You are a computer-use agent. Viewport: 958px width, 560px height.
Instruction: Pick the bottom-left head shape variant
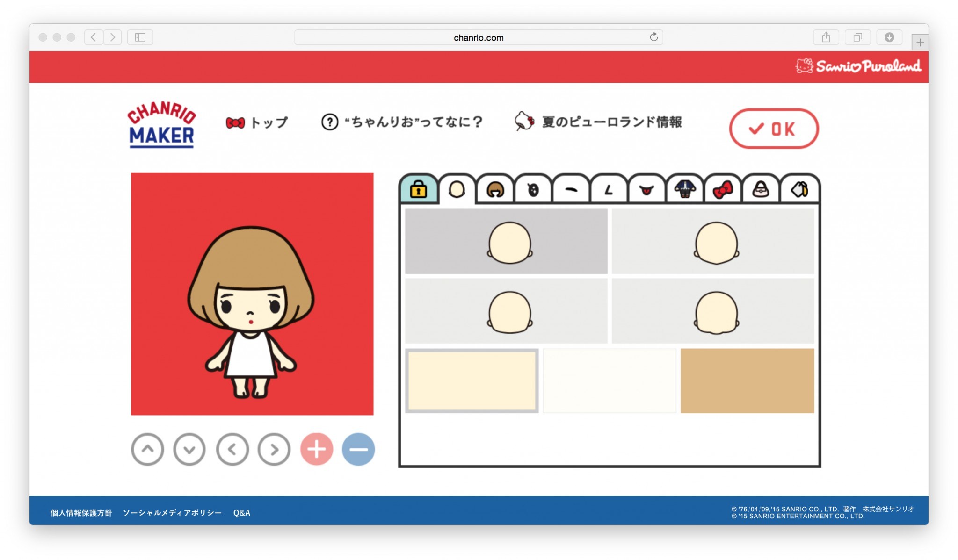[508, 310]
